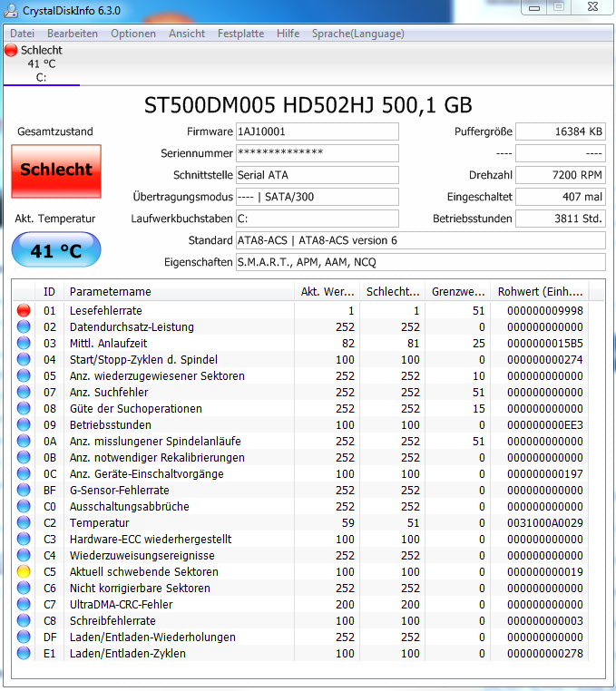Click raw value 000000000019

tap(545, 571)
